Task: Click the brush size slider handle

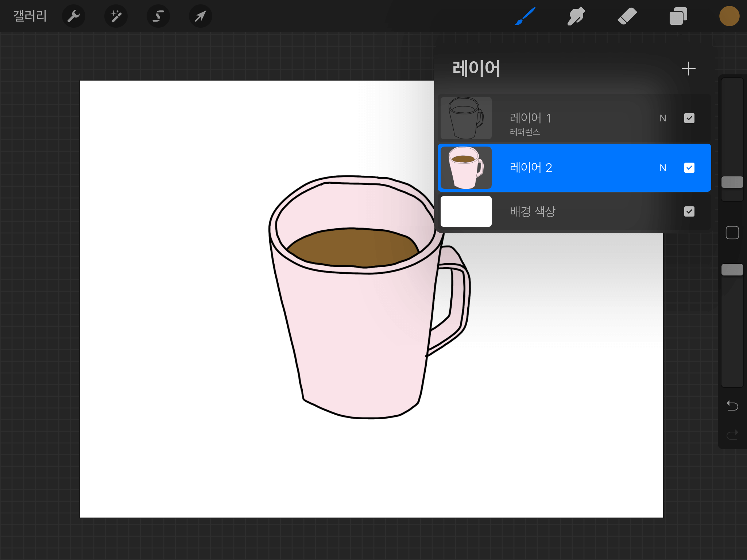Action: (732, 182)
